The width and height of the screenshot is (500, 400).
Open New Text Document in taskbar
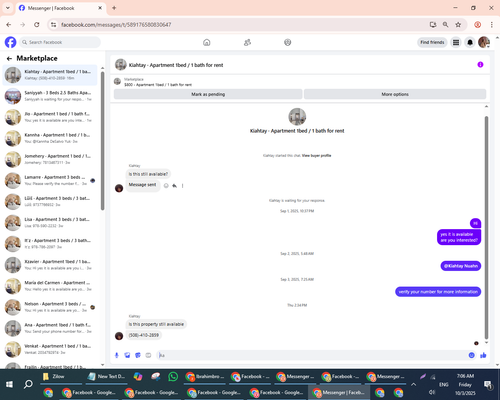(107, 377)
